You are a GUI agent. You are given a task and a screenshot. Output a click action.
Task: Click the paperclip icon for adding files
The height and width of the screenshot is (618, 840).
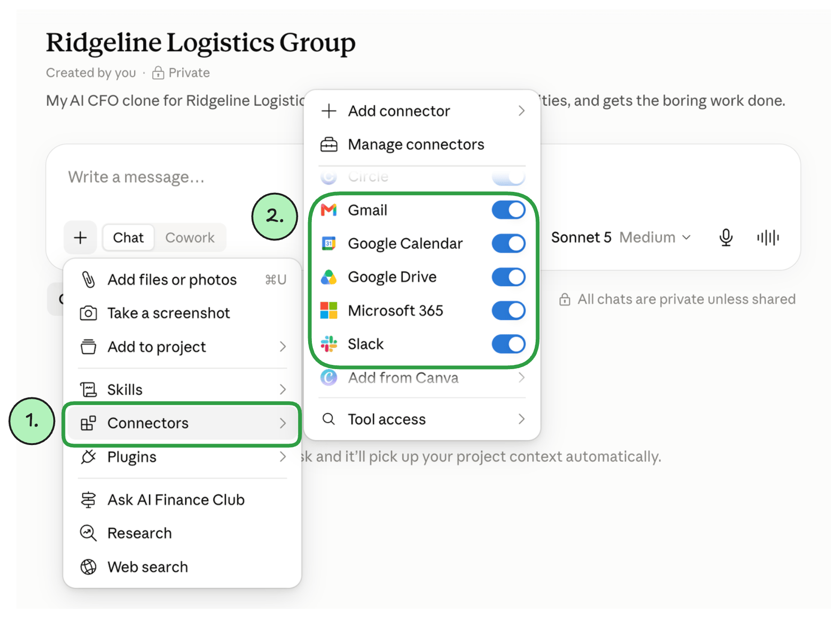pyautogui.click(x=88, y=280)
